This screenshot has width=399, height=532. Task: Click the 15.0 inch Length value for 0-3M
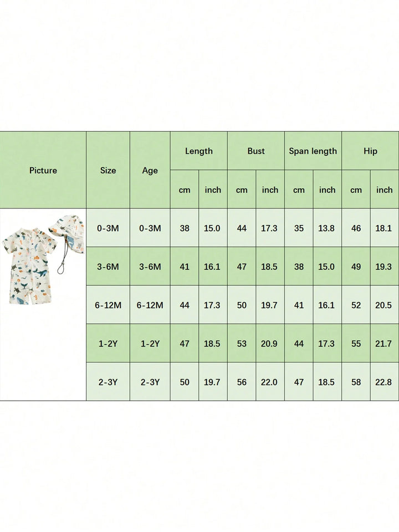point(213,228)
